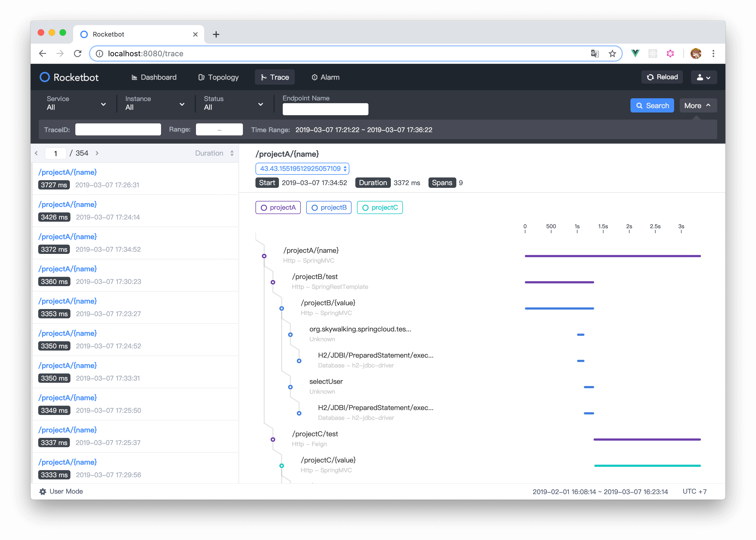Image resolution: width=756 pixels, height=540 pixels.
Task: Open the Status filter dropdown
Action: click(233, 103)
